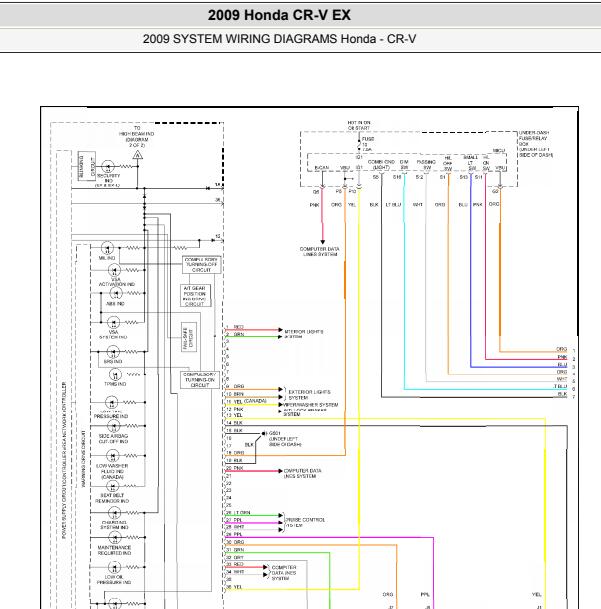Click the "WIPER/WASHER SYSTEM" label
This screenshot has width=601, height=609.
click(x=310, y=405)
